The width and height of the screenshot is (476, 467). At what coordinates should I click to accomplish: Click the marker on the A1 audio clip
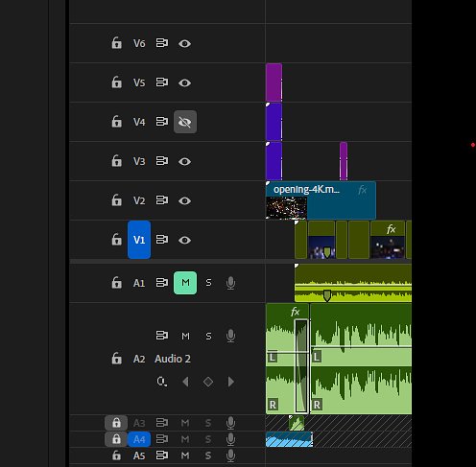point(327,295)
